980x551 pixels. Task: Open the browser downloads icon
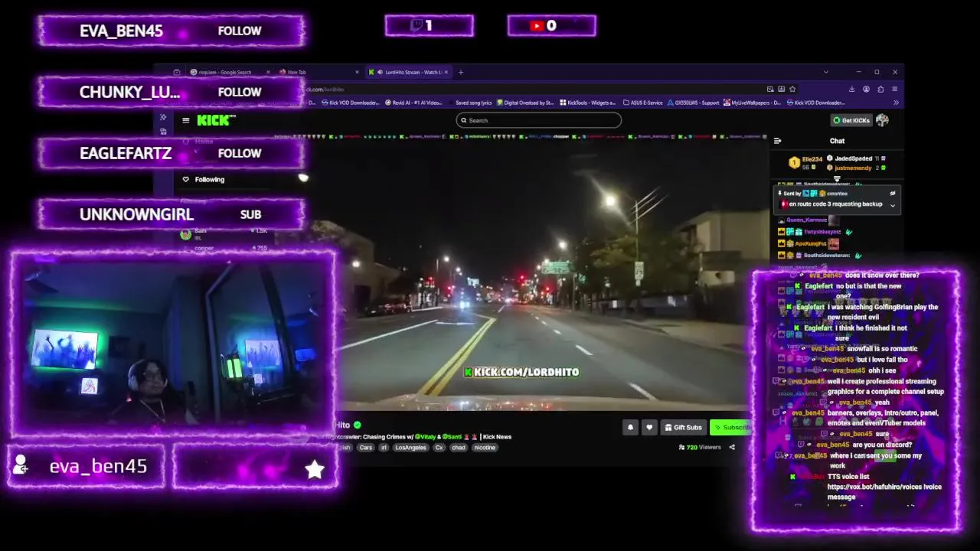point(851,89)
